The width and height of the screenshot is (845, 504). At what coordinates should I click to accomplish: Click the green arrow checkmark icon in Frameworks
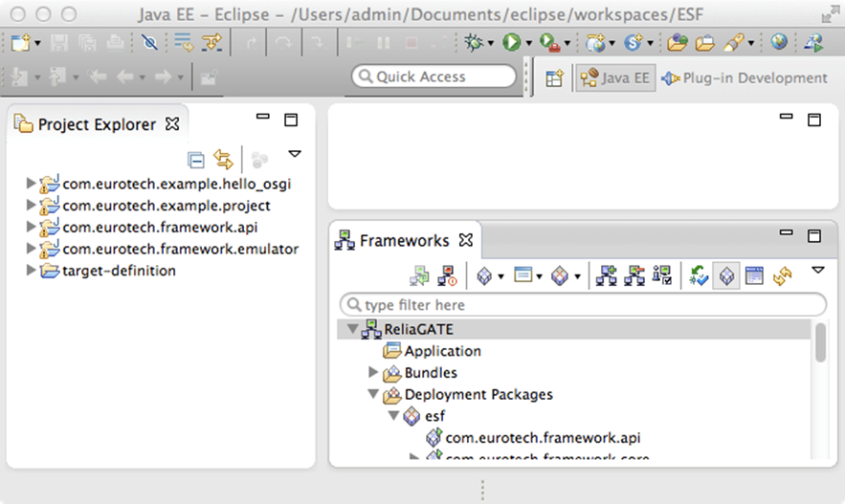699,276
